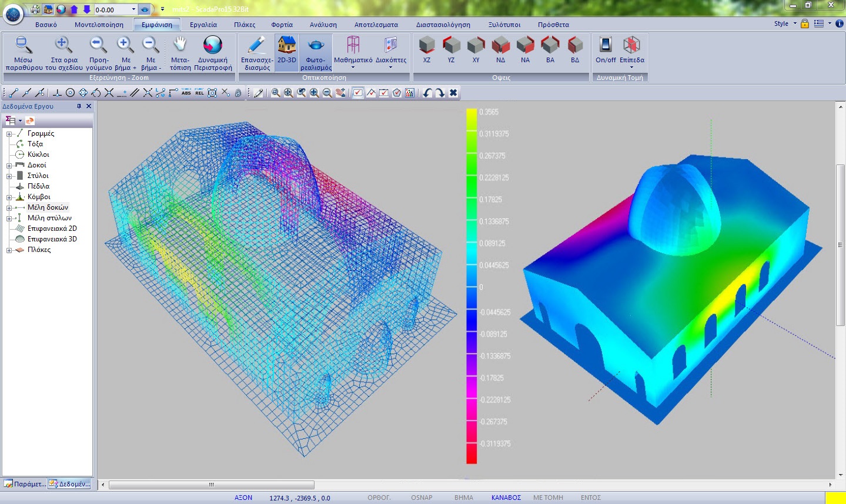Toggle ΕΝΤΟΣ in status bar
This screenshot has width=846, height=504.
coord(591,498)
